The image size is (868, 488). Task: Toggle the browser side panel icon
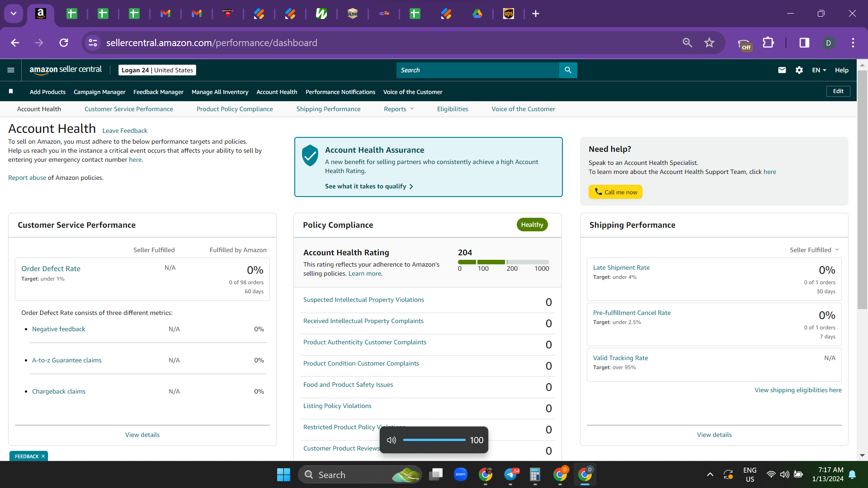(x=804, y=43)
